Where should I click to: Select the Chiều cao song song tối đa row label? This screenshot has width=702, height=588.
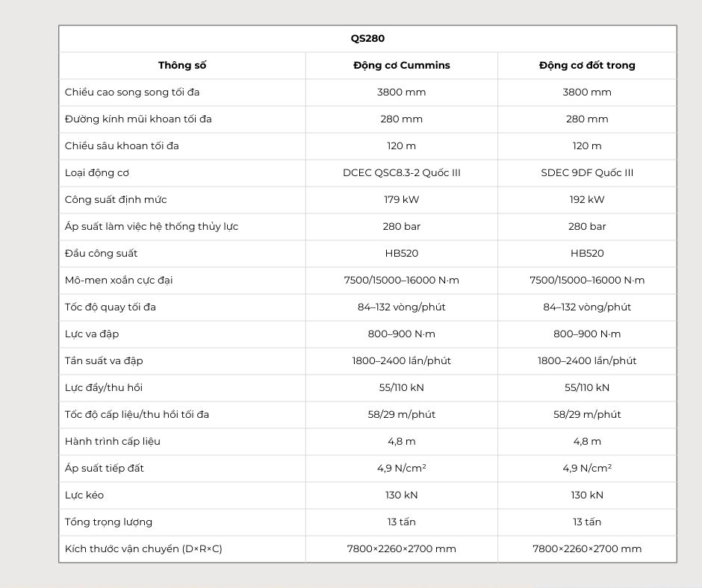point(132,92)
